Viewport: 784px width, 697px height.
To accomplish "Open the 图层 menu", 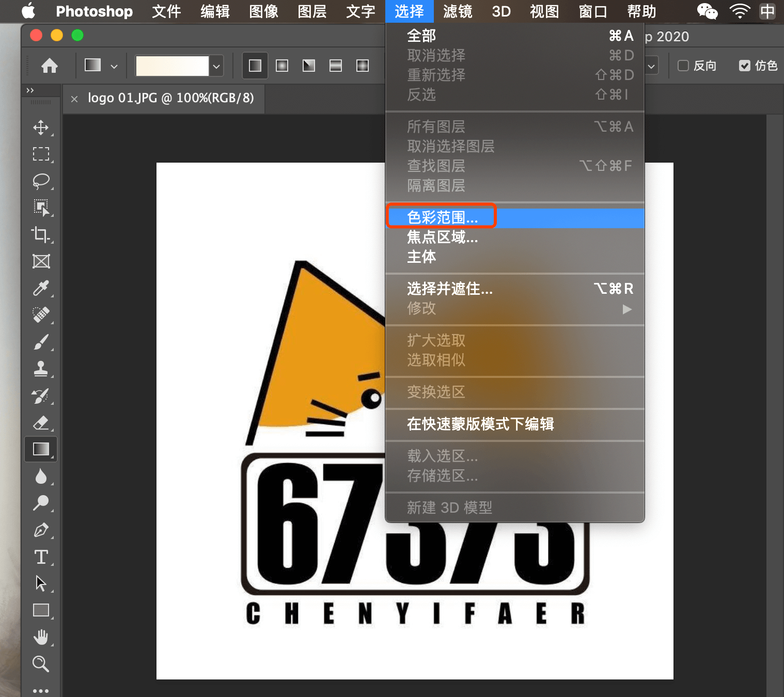I will point(312,11).
